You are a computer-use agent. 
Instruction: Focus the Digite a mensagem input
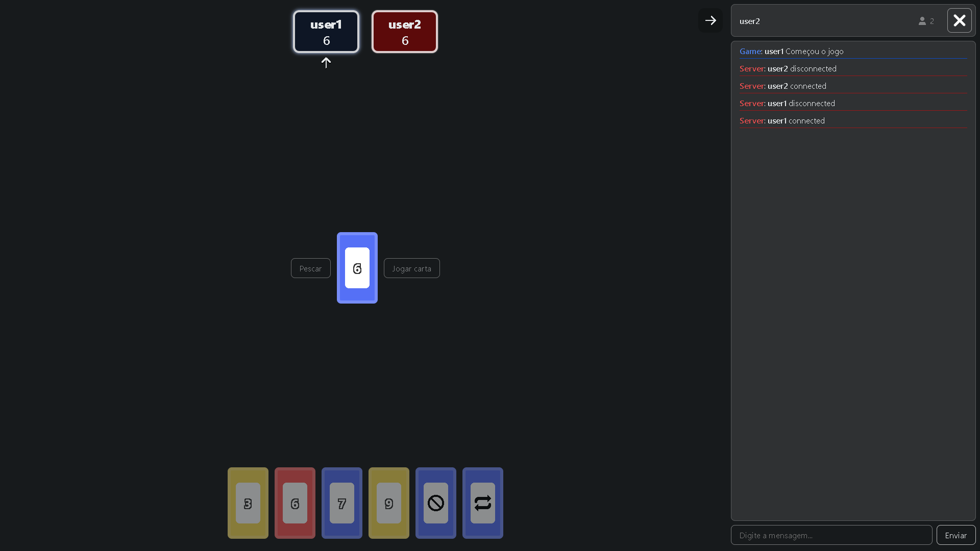(x=831, y=535)
